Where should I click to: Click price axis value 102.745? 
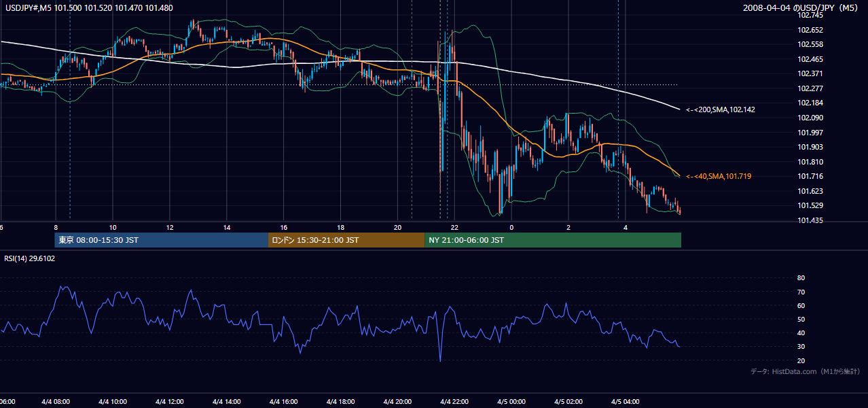click(x=809, y=15)
